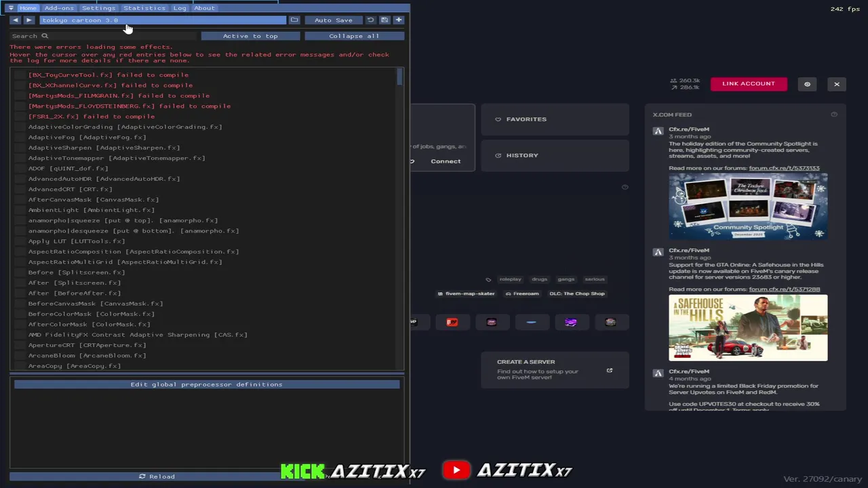Select AfterCanvasMask [CanvasMask.fx] row
Image resolution: width=868 pixels, height=488 pixels.
(x=94, y=199)
